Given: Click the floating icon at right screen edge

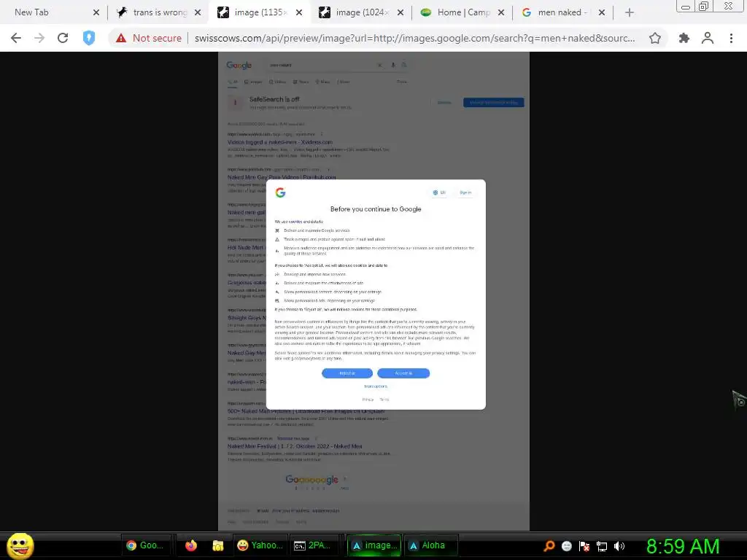Looking at the screenshot, I should 740,400.
